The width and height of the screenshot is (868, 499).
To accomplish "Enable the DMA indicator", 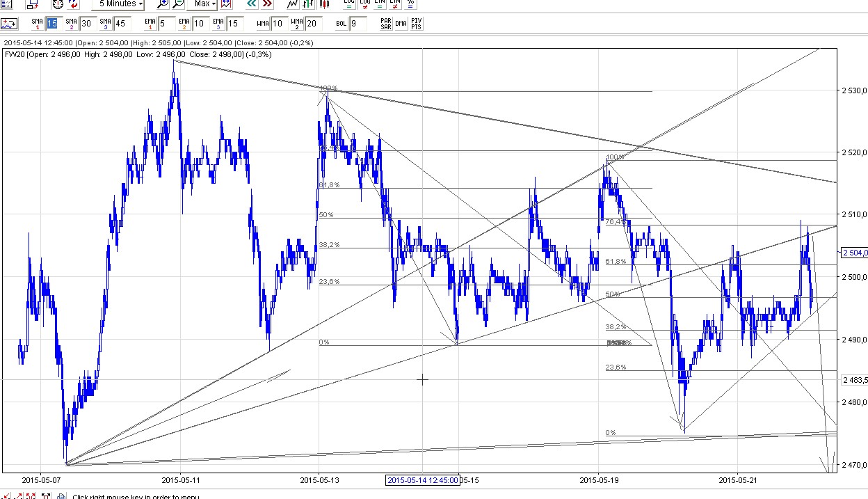I will tap(401, 24).
